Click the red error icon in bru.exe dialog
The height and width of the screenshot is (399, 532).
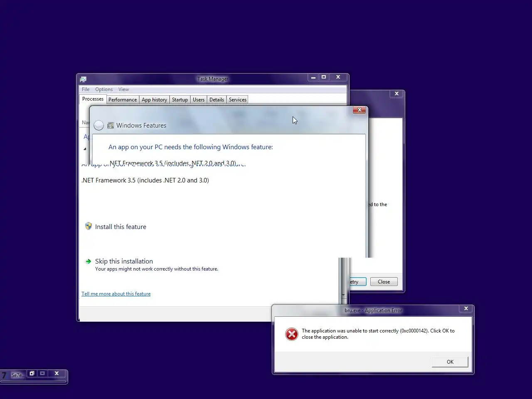[292, 334]
